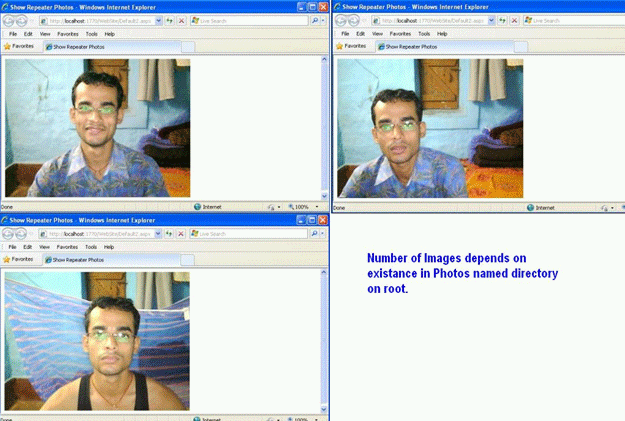Select Show Repeater Photos tab in top-left window
The height and width of the screenshot is (421, 625).
click(112, 47)
